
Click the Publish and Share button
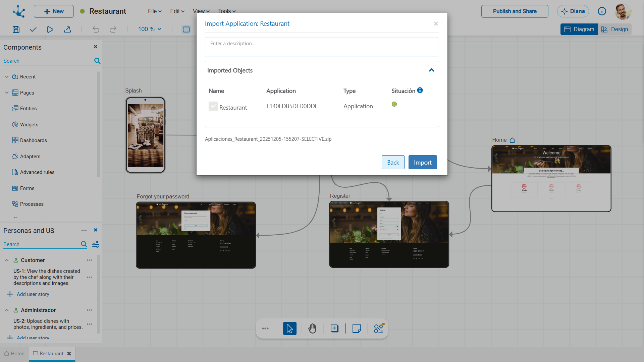pyautogui.click(x=515, y=11)
